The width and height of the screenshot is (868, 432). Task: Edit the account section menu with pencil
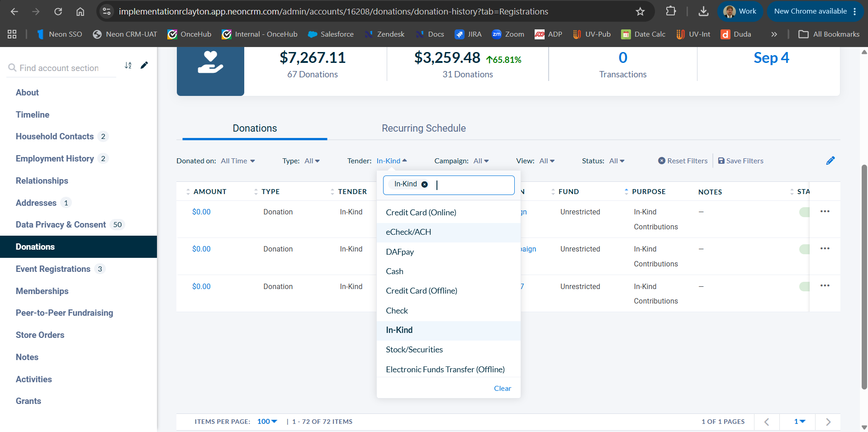[144, 66]
